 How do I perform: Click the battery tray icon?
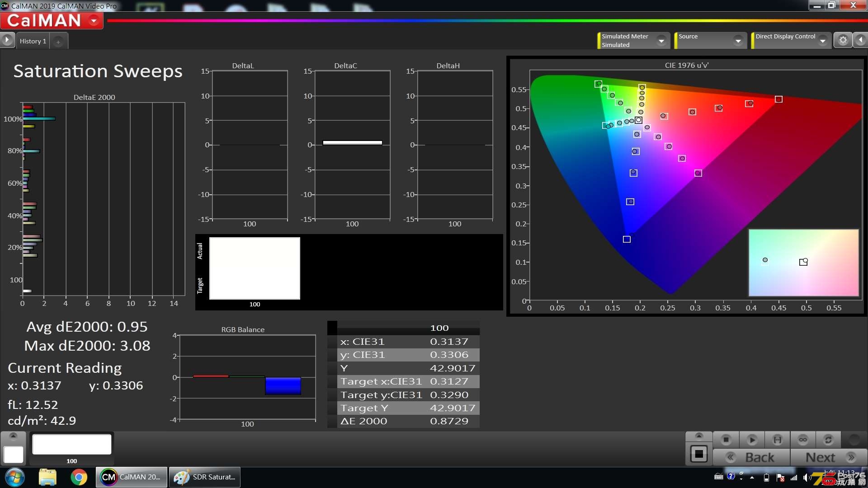[x=766, y=478]
